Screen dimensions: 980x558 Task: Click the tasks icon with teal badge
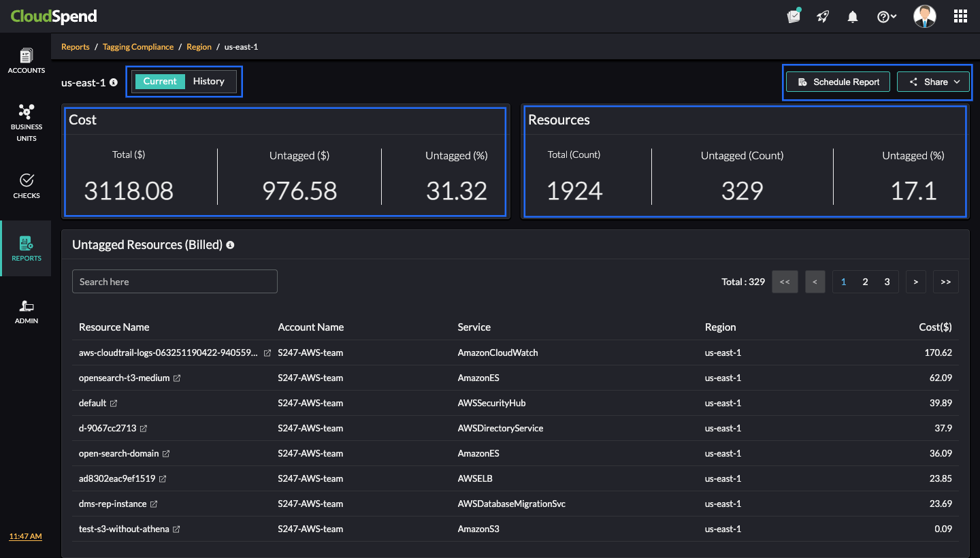click(x=794, y=16)
